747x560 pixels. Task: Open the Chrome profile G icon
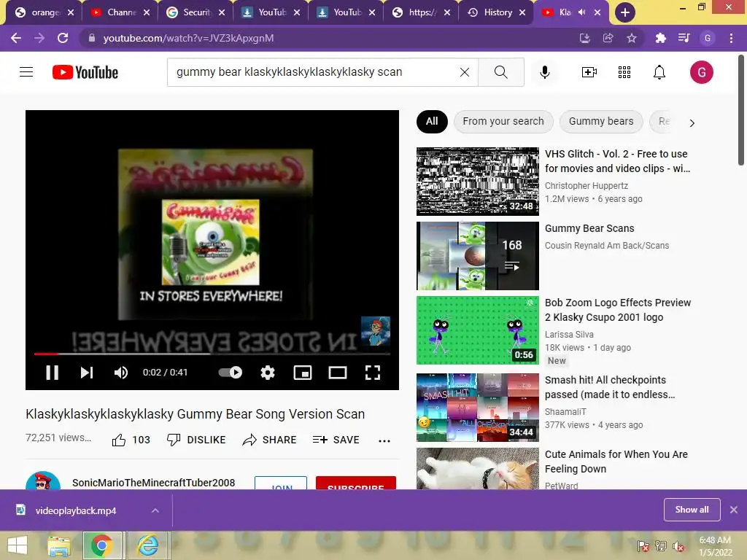708,38
